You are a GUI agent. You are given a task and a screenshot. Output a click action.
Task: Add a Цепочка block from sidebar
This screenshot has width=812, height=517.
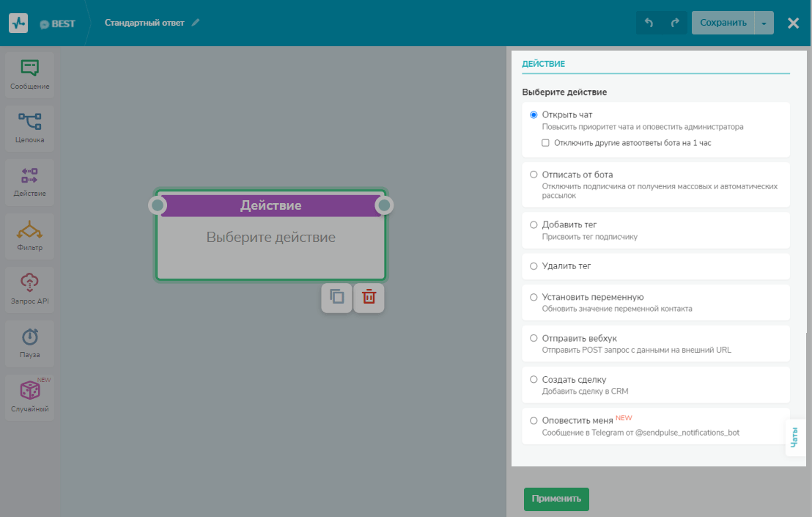(29, 128)
